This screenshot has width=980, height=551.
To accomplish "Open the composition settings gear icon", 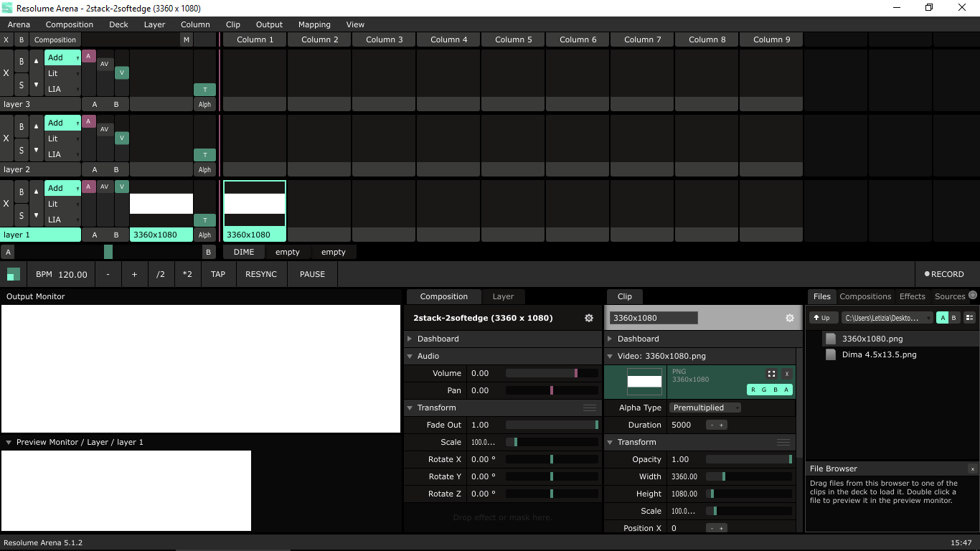I will click(589, 318).
